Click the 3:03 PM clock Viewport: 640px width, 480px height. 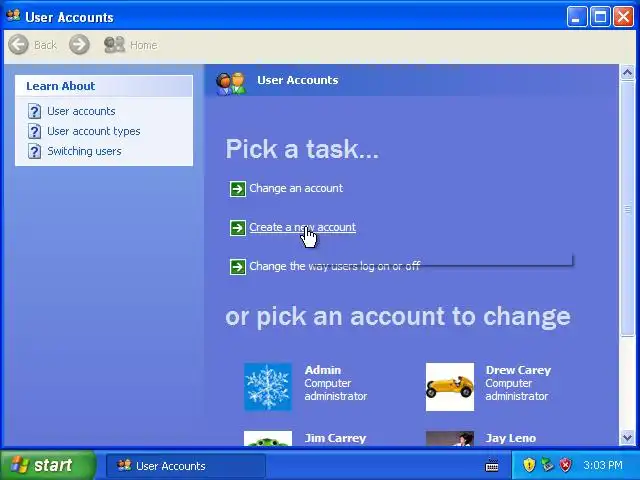click(603, 465)
